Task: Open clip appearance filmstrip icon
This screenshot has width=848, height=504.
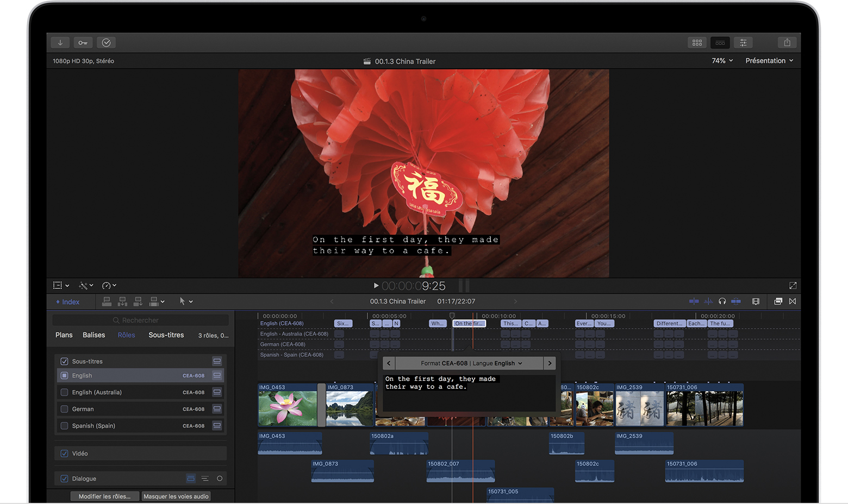Action: pyautogui.click(x=756, y=301)
